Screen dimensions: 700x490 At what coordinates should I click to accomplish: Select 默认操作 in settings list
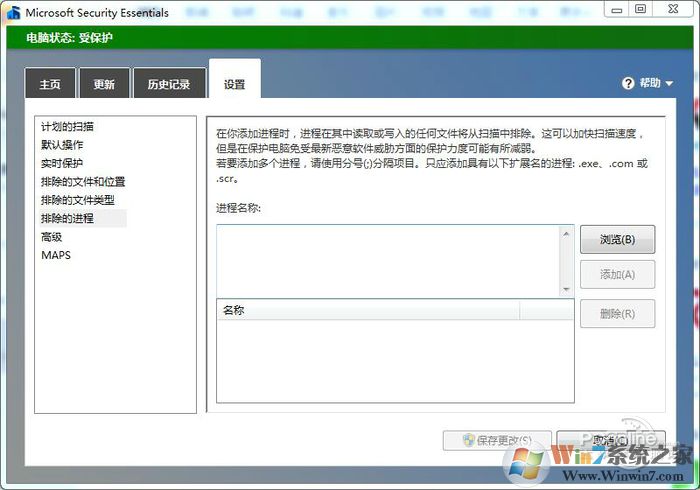(62, 145)
